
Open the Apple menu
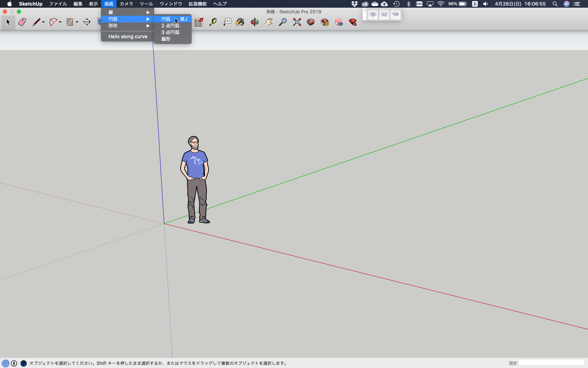click(9, 4)
